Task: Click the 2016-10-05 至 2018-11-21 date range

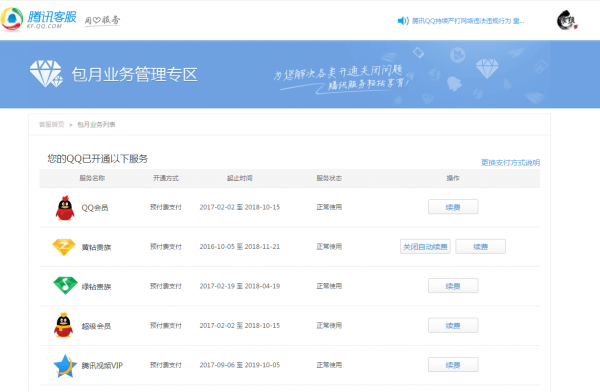Action: coord(240,247)
